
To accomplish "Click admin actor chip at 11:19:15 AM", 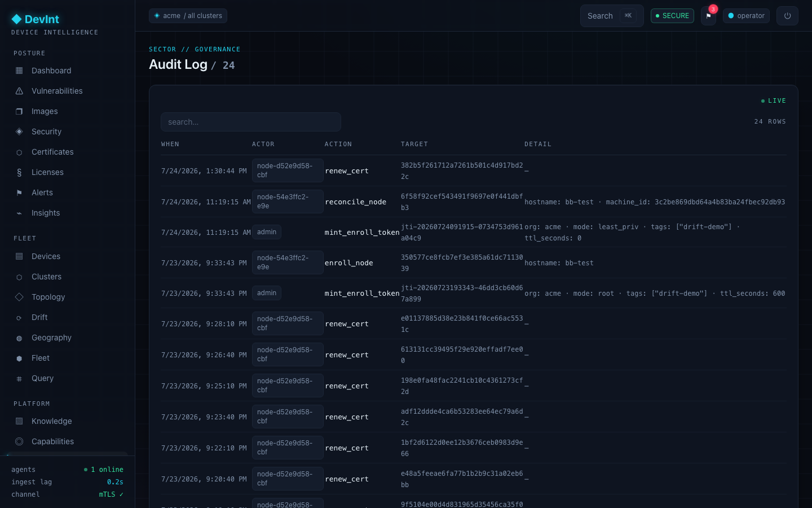I will [267, 232].
